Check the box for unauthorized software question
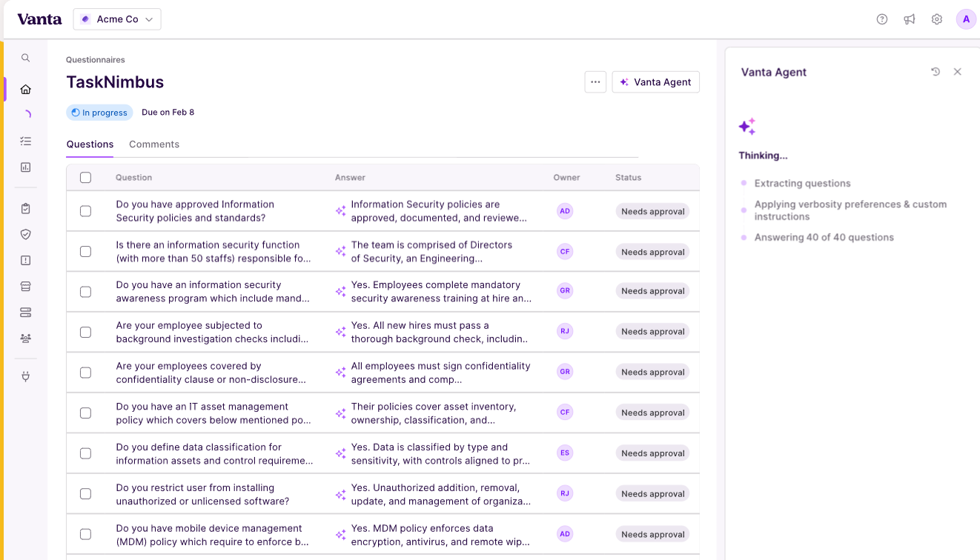Screen dimensions: 980x560 tap(85, 494)
